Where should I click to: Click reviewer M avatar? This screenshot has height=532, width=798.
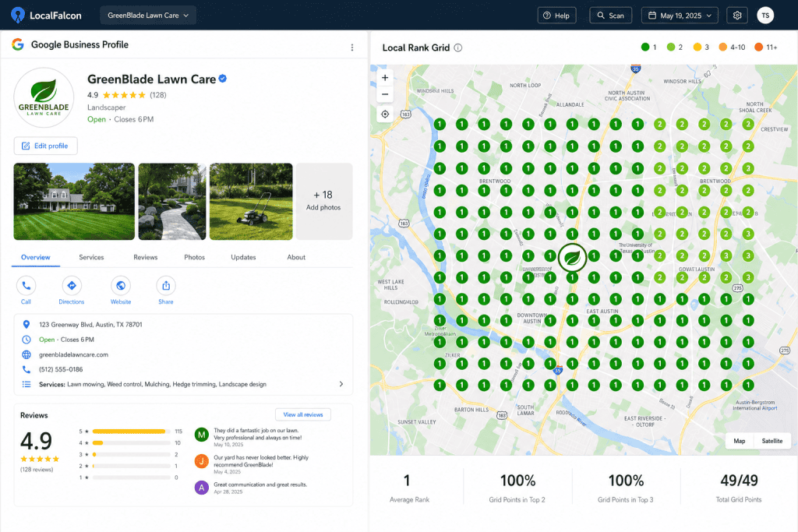(202, 435)
